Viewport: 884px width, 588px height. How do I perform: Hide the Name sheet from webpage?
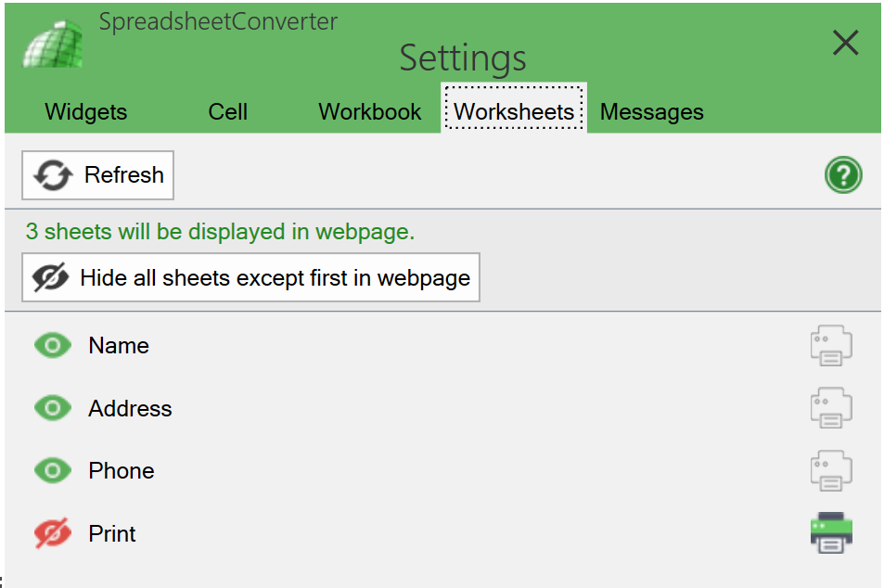tap(53, 345)
